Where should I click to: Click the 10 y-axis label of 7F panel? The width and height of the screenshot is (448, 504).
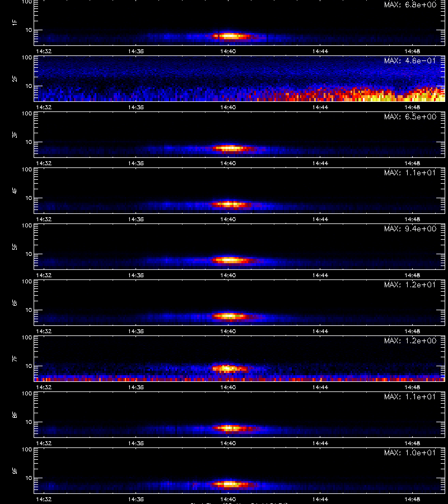point(29,366)
